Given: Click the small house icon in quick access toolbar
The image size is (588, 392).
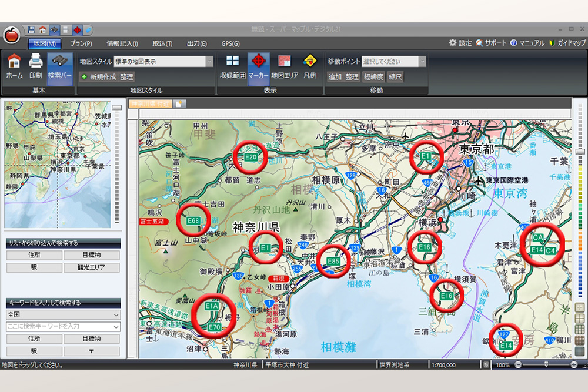Looking at the screenshot, I should [42, 30].
